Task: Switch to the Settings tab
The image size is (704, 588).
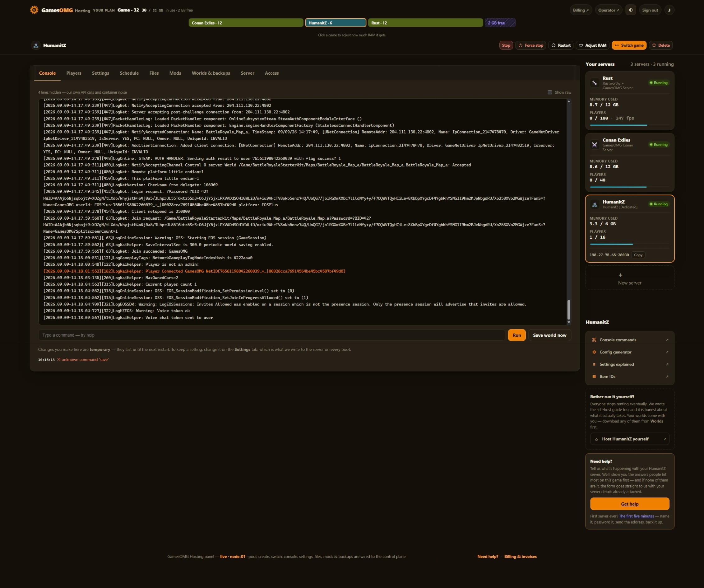Action: pyautogui.click(x=100, y=73)
